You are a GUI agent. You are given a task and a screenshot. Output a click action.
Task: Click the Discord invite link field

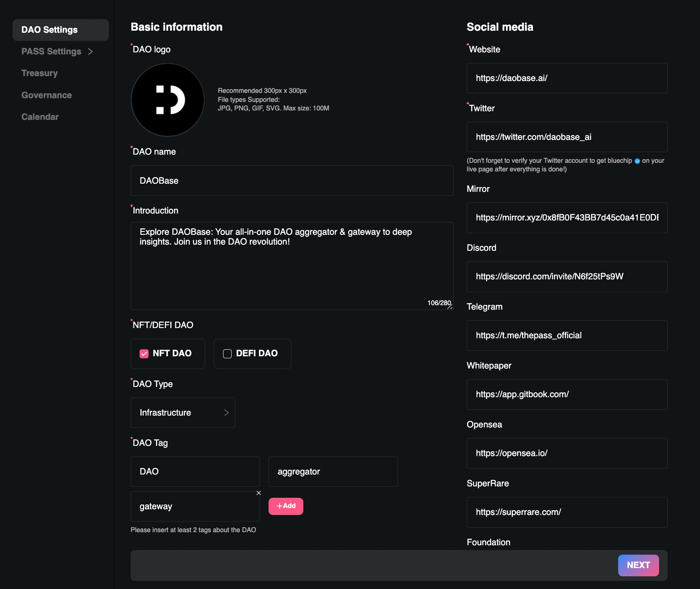point(567,277)
